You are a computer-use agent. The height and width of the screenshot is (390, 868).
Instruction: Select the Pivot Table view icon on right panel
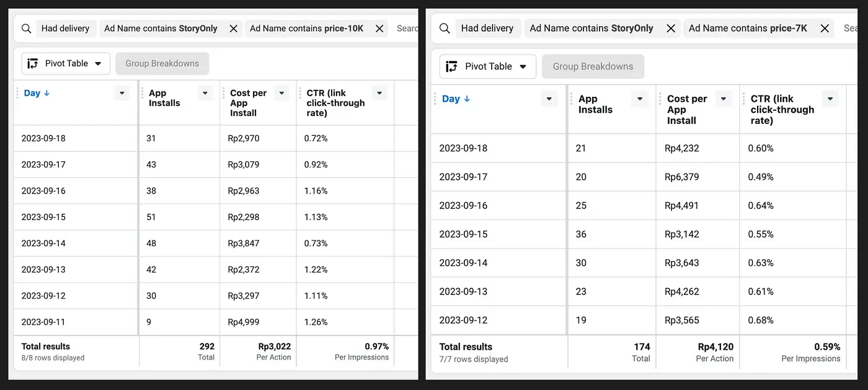tap(451, 66)
